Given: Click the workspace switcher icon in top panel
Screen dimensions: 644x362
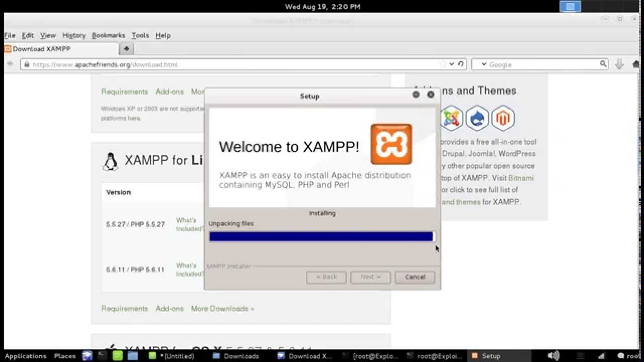Looking at the screenshot, I should point(571,7).
